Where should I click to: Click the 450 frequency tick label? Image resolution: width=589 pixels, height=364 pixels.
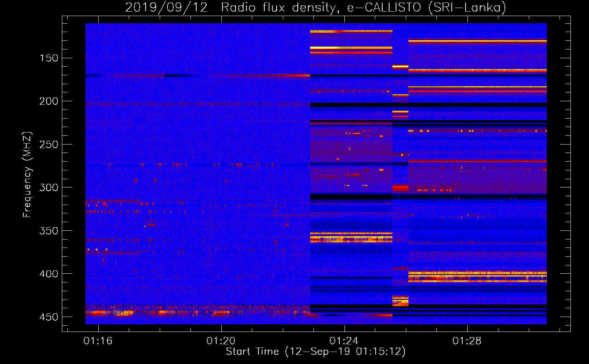tap(49, 317)
